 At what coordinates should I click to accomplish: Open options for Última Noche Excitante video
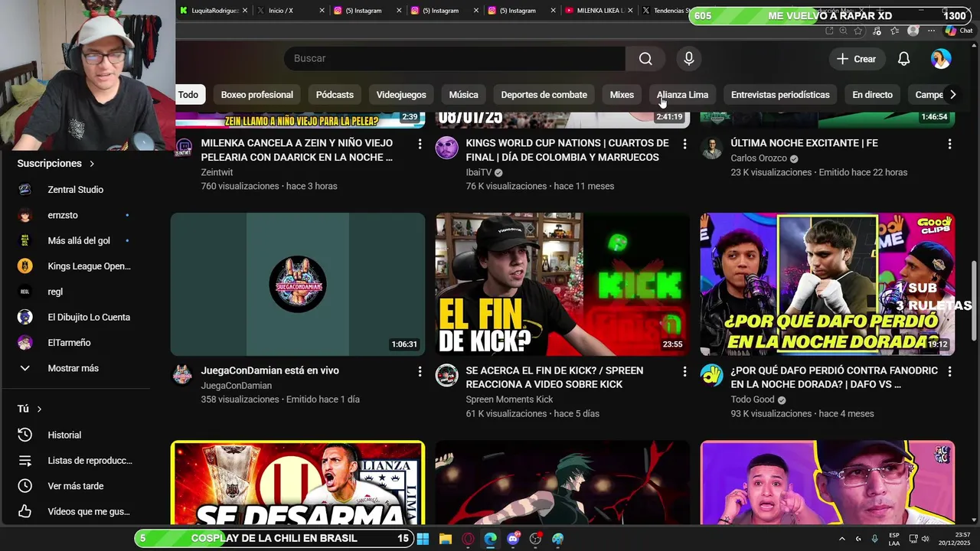pyautogui.click(x=949, y=144)
